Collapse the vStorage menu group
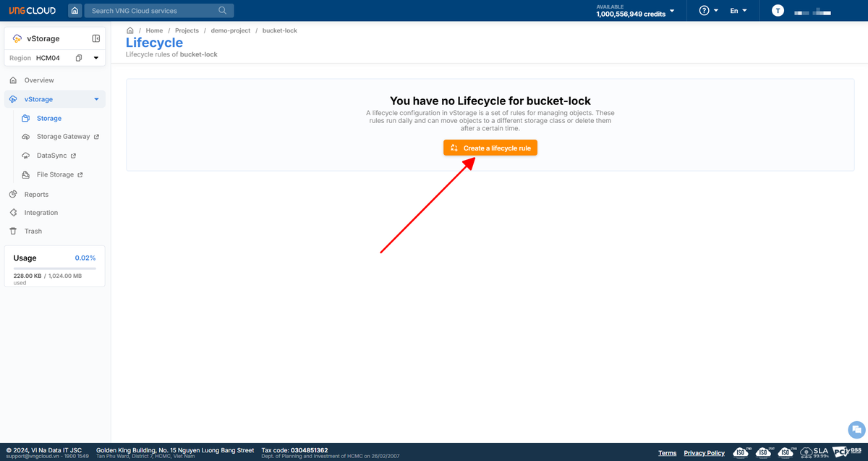This screenshot has height=461, width=868. pos(97,99)
